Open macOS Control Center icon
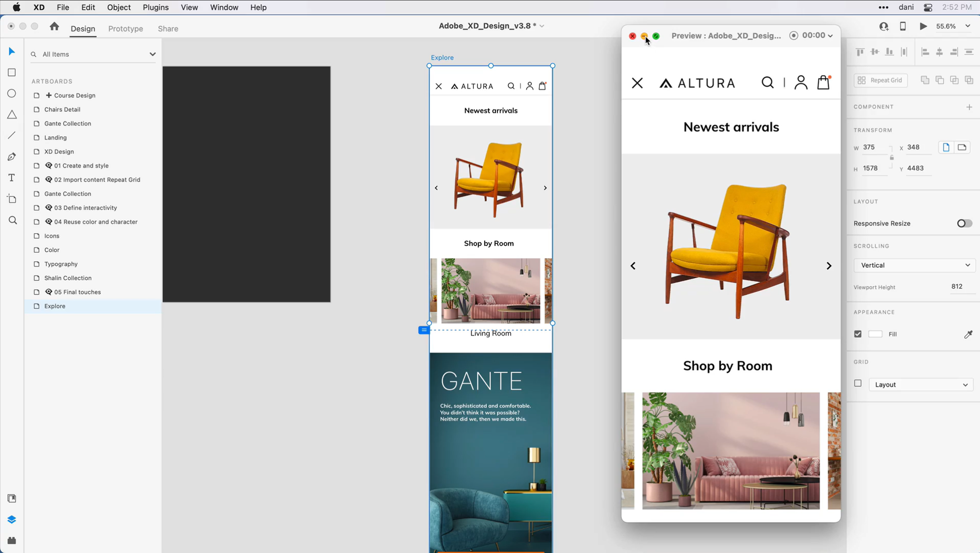 click(x=928, y=7)
